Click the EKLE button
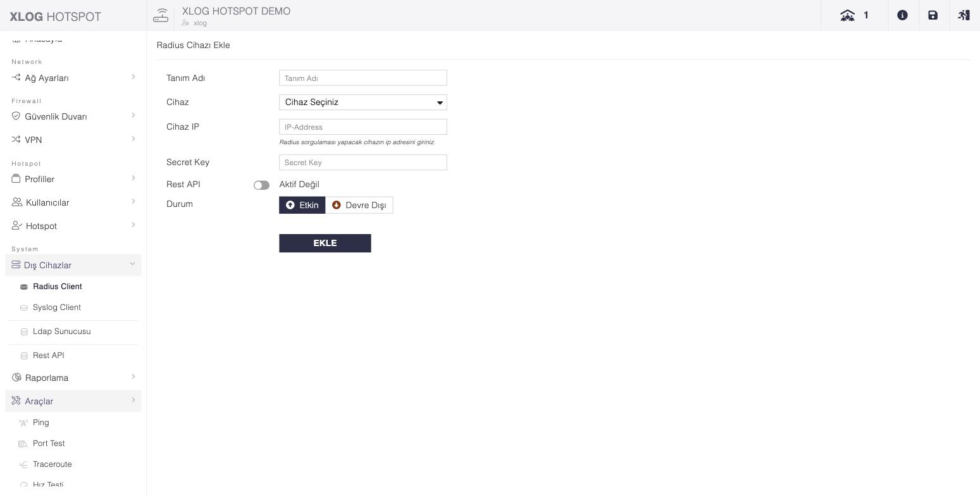This screenshot has height=496, width=980. point(325,243)
